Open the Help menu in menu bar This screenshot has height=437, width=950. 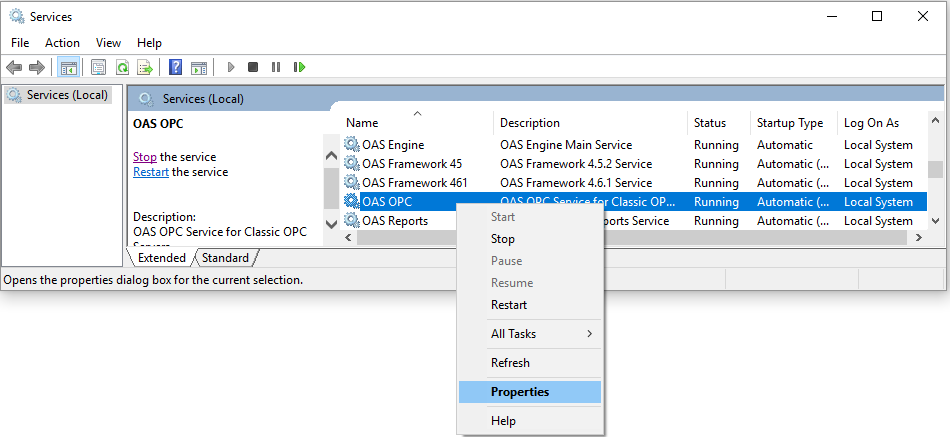click(x=149, y=43)
